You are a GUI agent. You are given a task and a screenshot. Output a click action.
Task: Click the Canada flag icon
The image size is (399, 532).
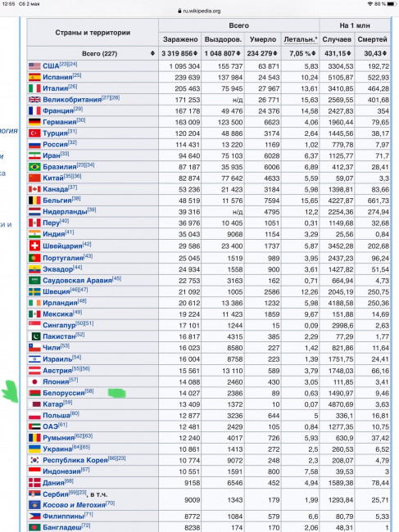coord(34,189)
